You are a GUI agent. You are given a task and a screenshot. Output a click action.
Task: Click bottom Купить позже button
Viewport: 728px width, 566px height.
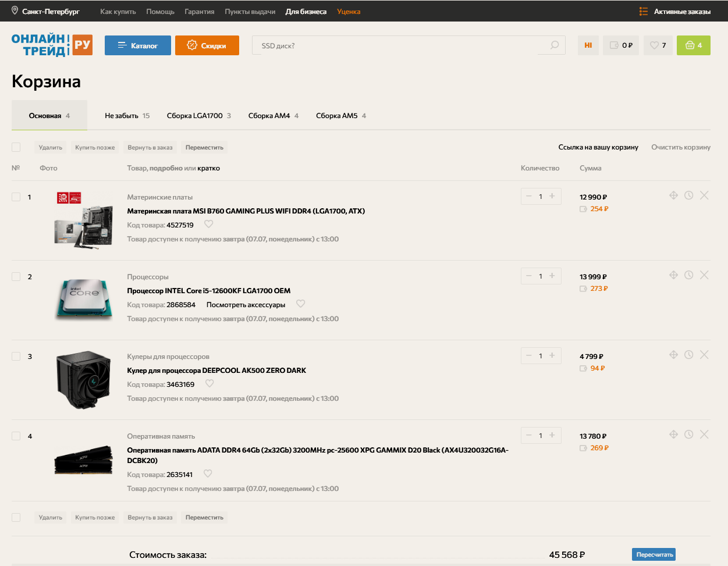[x=95, y=517]
